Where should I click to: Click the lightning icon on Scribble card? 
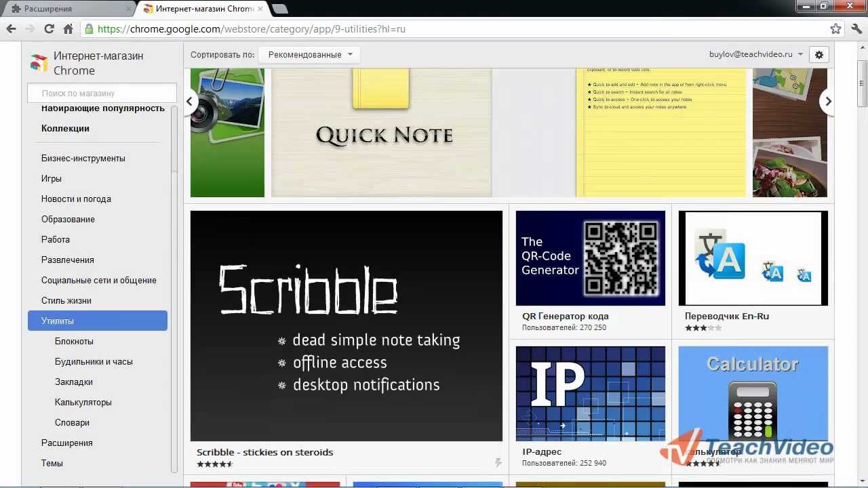[x=498, y=463]
